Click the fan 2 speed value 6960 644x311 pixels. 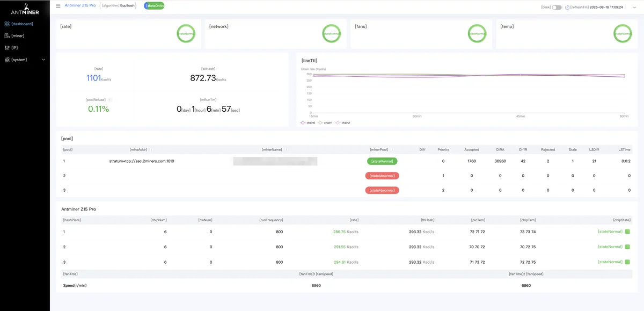(x=526, y=285)
